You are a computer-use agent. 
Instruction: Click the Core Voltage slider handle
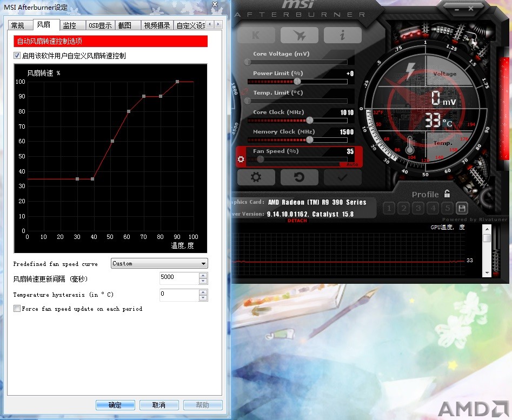248,62
